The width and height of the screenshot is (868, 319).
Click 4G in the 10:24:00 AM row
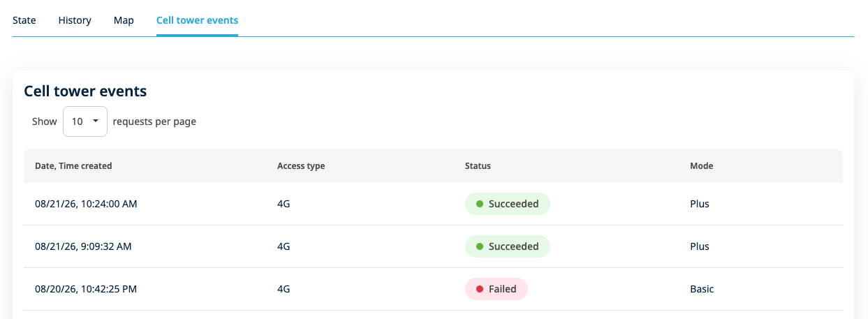coord(284,204)
